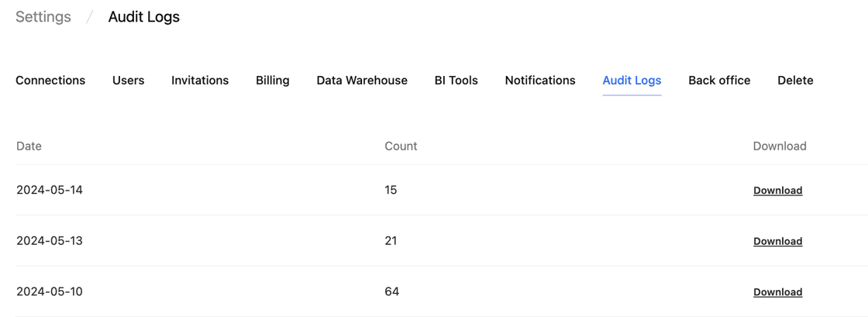This screenshot has width=868, height=317.
Task: Download the 2024-05-10 audit log
Action: 777,292
